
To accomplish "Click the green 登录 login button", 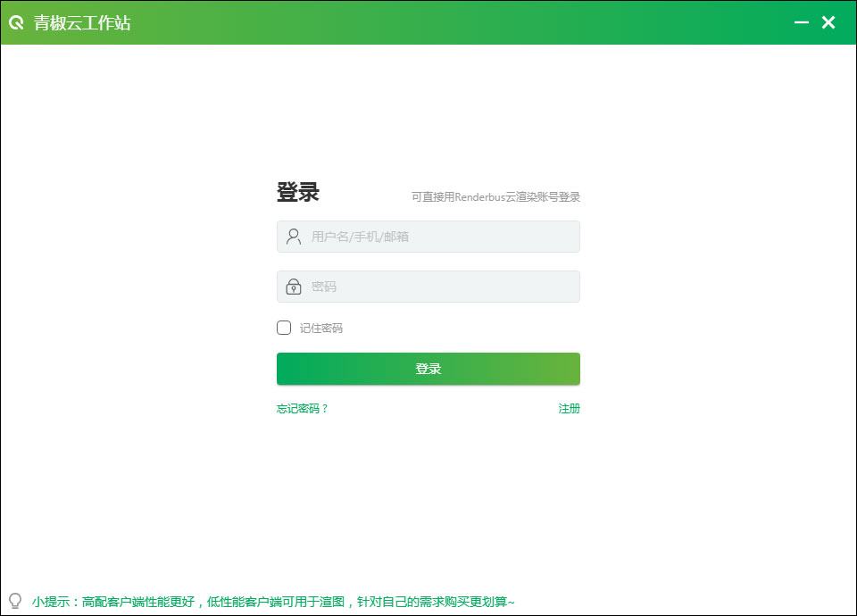I will pos(428,369).
